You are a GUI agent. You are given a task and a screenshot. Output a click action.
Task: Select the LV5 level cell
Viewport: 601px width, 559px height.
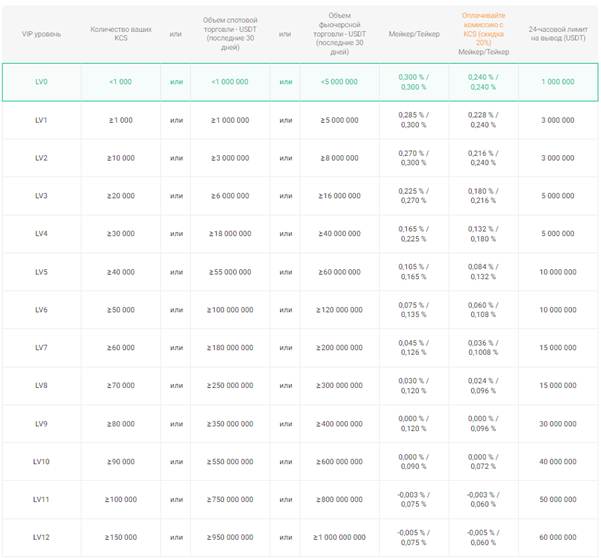tap(41, 272)
